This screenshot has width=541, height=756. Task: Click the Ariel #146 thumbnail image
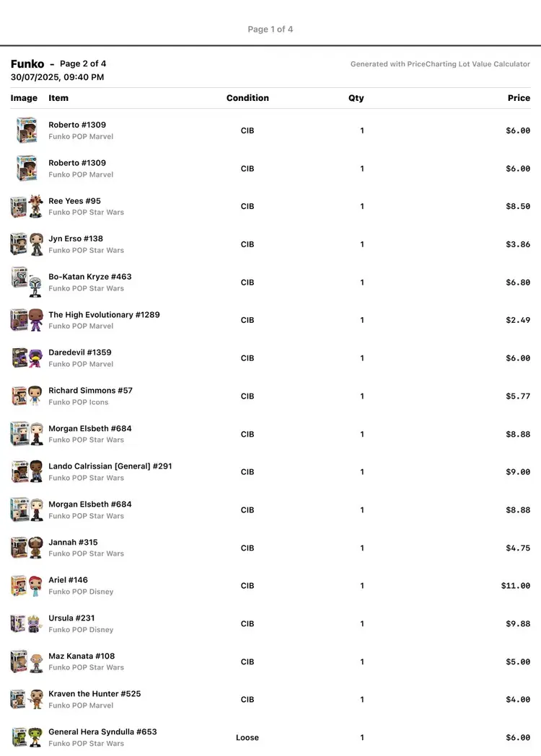coord(27,586)
